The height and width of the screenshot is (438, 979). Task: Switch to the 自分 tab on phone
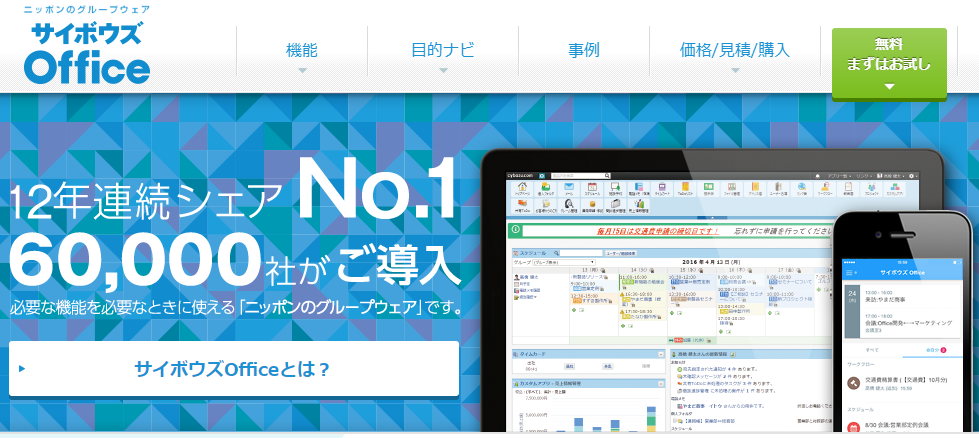point(932,350)
